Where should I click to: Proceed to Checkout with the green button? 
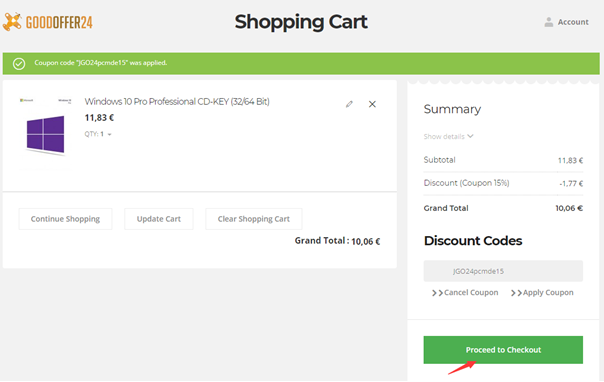[x=503, y=350]
